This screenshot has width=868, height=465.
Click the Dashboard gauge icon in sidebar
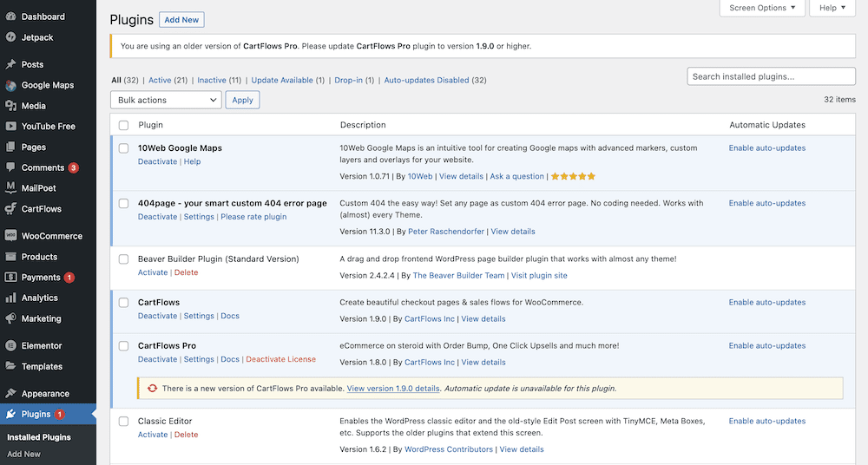[x=10, y=16]
